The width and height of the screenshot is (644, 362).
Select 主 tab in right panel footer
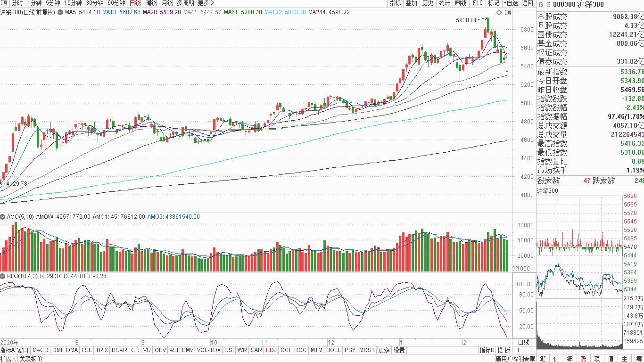(625, 359)
